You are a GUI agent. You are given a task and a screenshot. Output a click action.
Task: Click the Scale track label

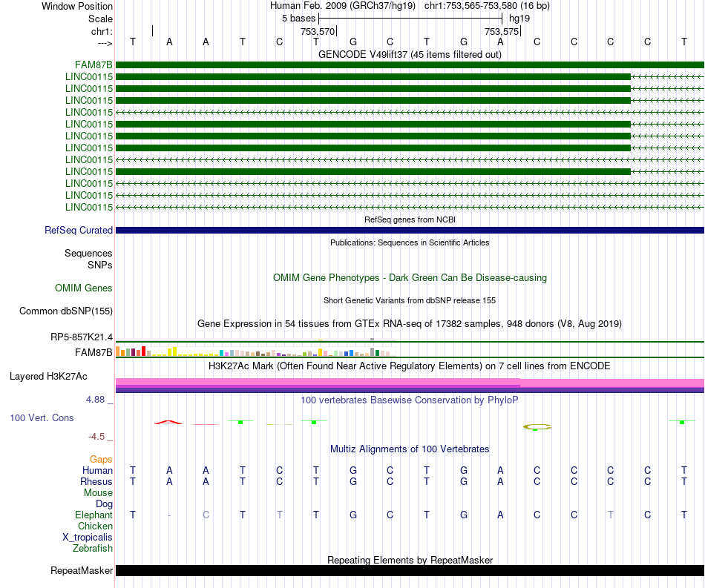tap(100, 19)
